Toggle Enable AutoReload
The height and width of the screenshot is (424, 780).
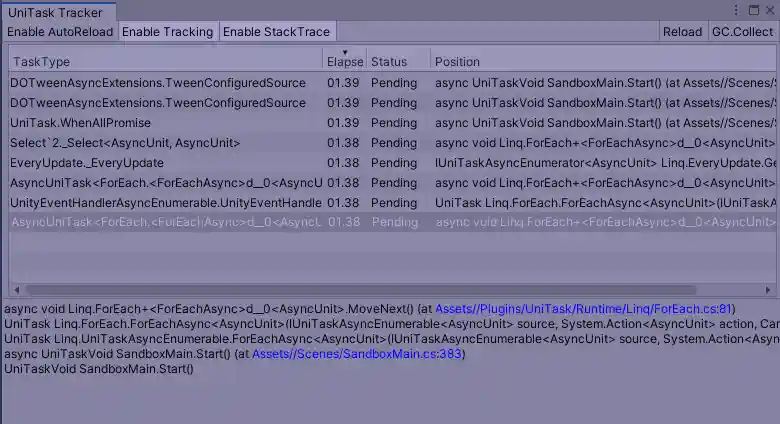(x=60, y=32)
